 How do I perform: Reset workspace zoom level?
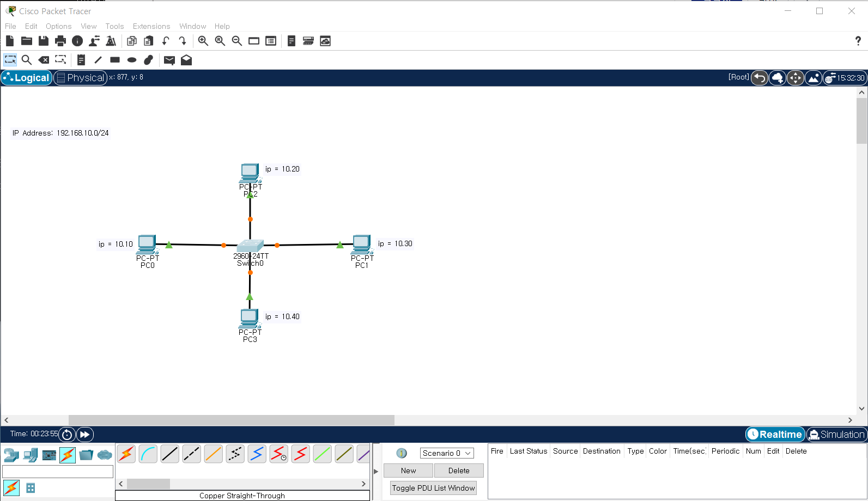pos(220,41)
